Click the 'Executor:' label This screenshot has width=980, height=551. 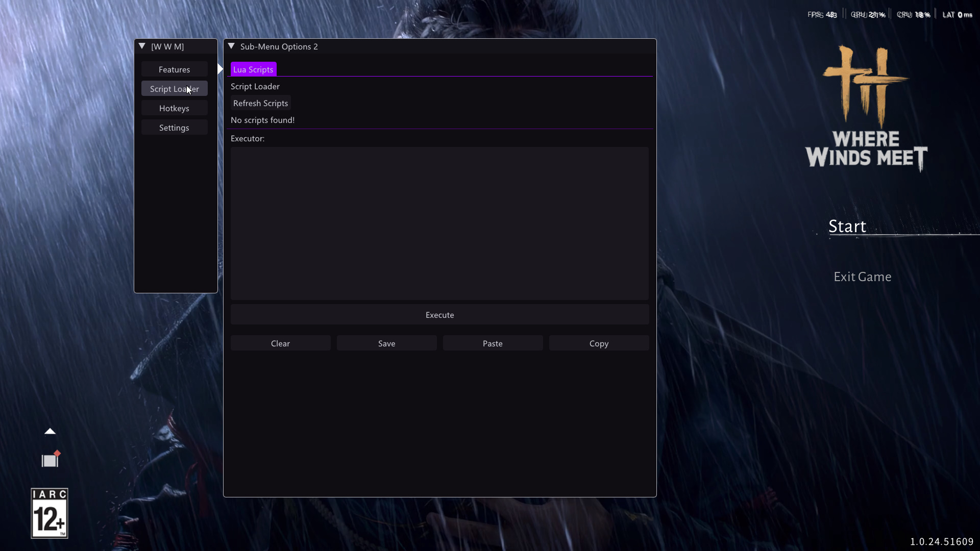click(248, 138)
